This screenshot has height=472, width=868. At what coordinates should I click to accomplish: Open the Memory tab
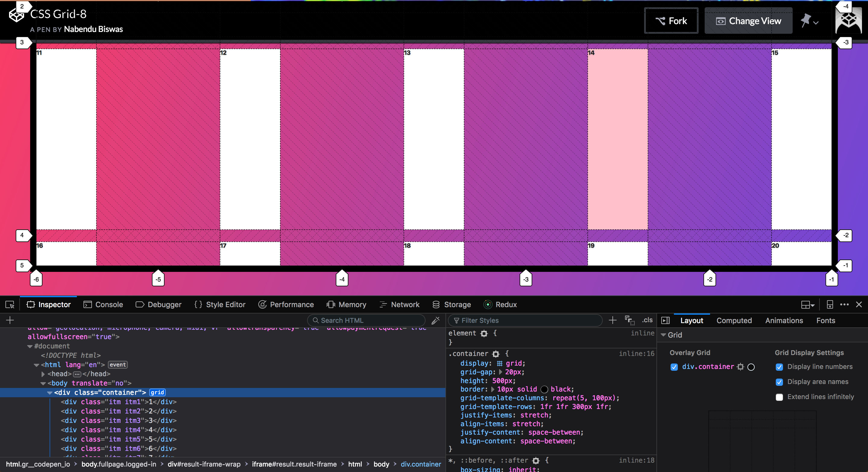pos(346,304)
